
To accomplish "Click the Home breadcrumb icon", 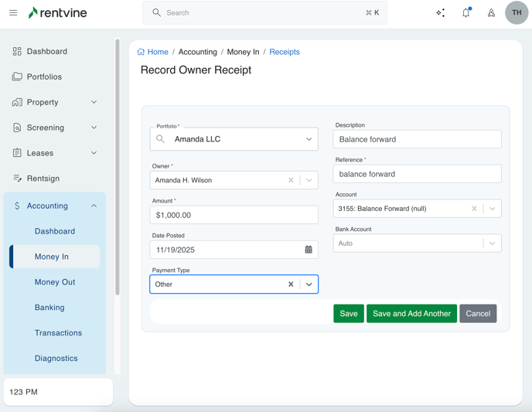I will tap(141, 52).
